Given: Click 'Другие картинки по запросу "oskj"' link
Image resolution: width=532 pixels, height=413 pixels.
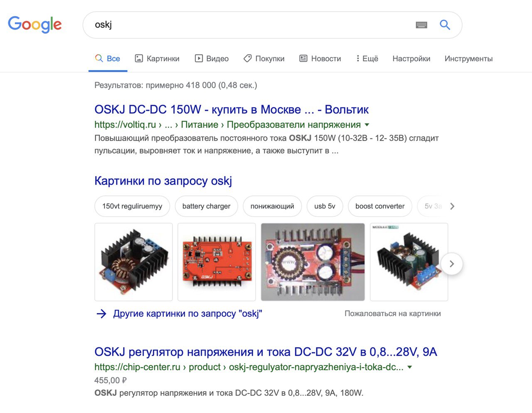Looking at the screenshot, I should click(187, 314).
